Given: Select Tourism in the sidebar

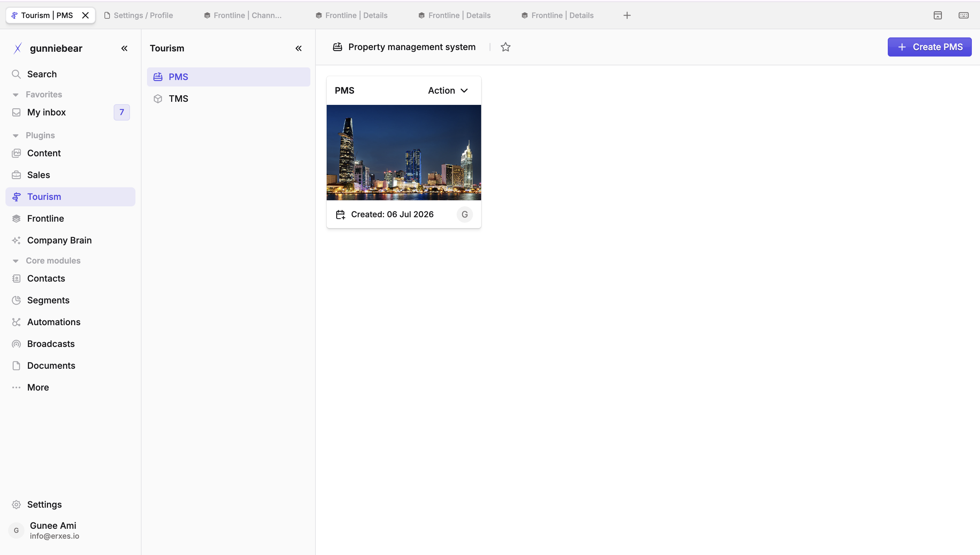Looking at the screenshot, I should tap(70, 197).
